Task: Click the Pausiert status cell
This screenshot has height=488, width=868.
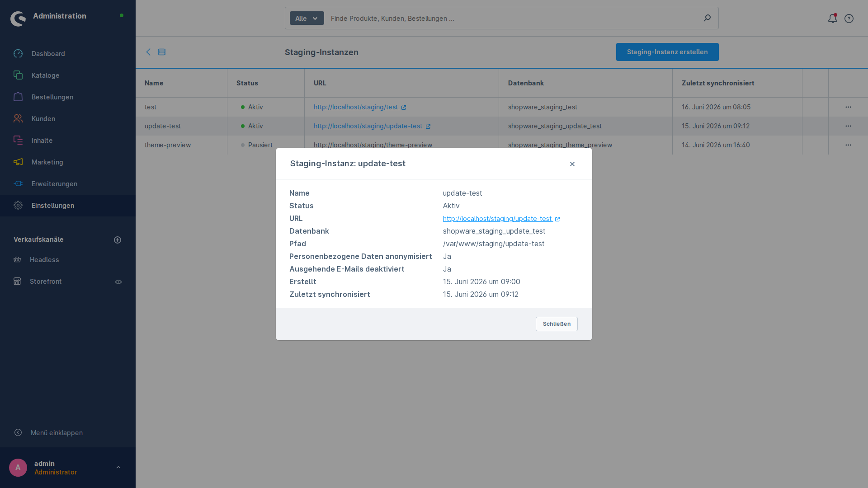Action: click(266, 145)
